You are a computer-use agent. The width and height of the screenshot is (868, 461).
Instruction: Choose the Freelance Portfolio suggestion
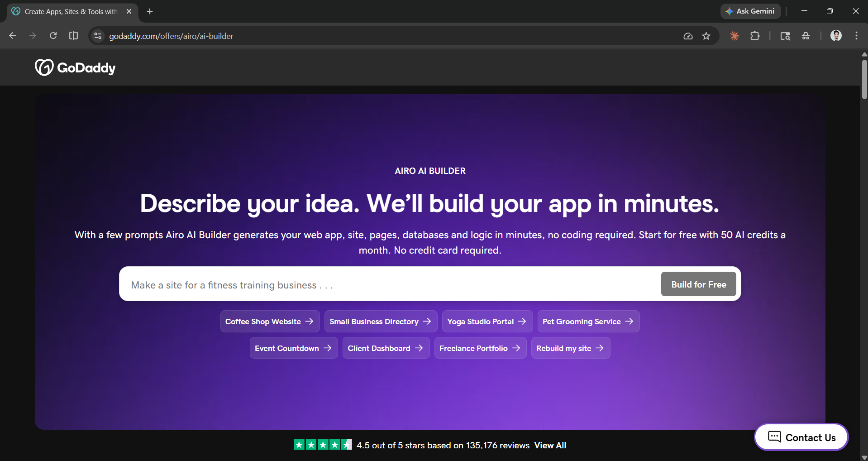click(x=480, y=348)
